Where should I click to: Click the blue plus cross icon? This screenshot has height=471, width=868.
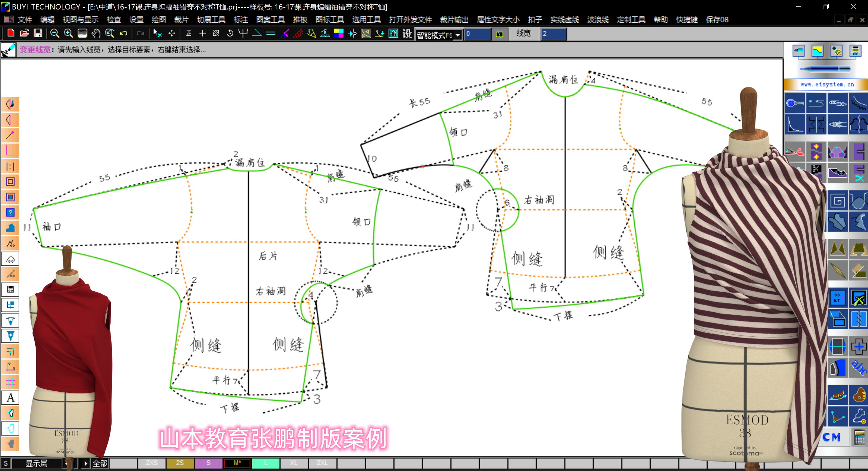[859, 347]
